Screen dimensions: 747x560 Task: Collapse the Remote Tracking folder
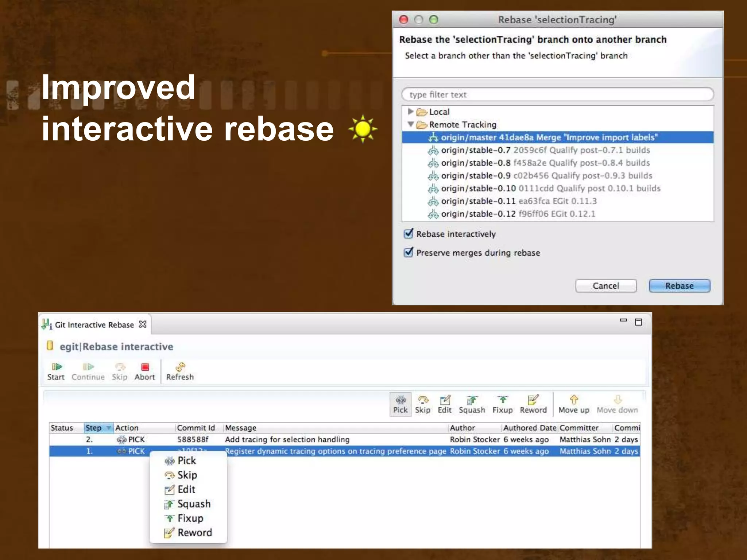coord(411,124)
